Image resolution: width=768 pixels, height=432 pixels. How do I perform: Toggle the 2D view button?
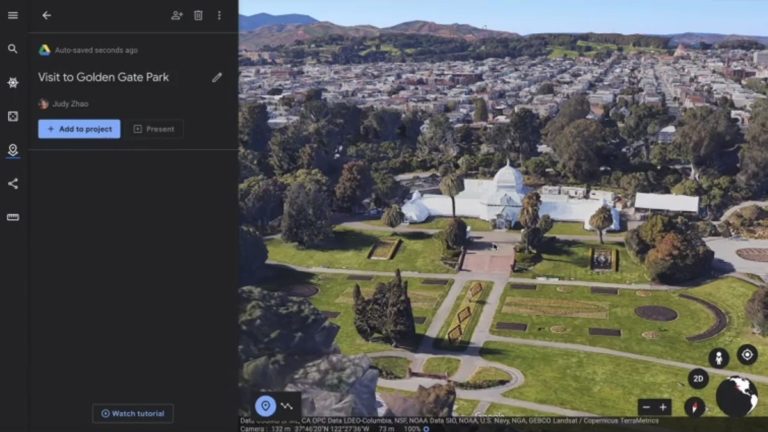697,379
